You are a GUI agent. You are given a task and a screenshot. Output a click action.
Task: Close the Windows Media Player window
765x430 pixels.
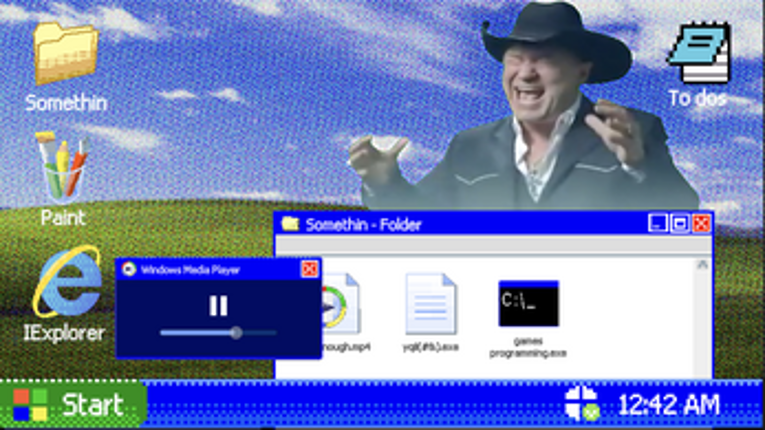[309, 269]
